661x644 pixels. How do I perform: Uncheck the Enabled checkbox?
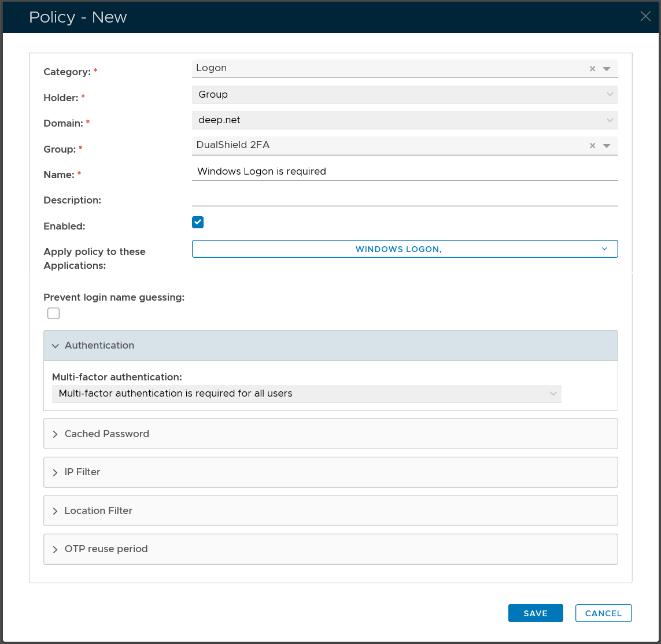coord(198,223)
